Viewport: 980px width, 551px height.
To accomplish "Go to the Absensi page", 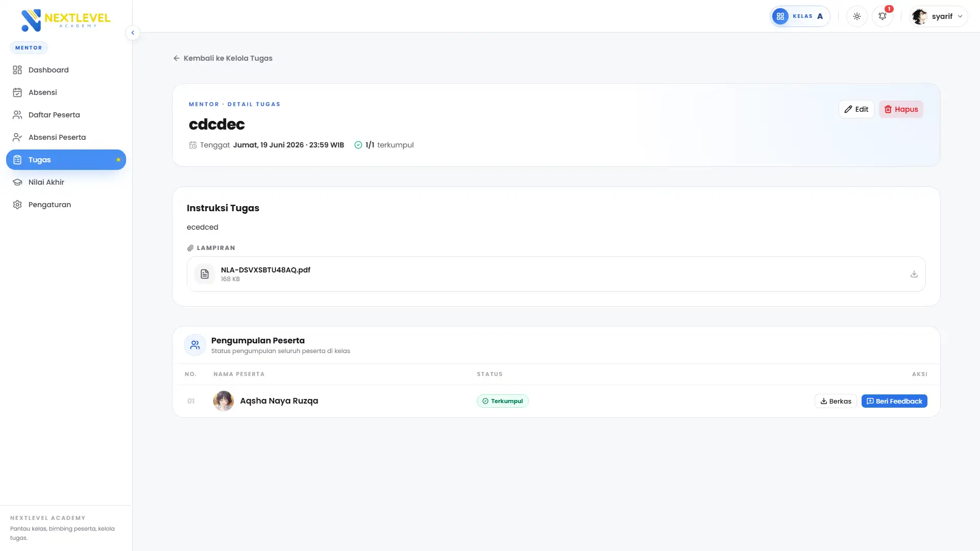I will [x=66, y=92].
